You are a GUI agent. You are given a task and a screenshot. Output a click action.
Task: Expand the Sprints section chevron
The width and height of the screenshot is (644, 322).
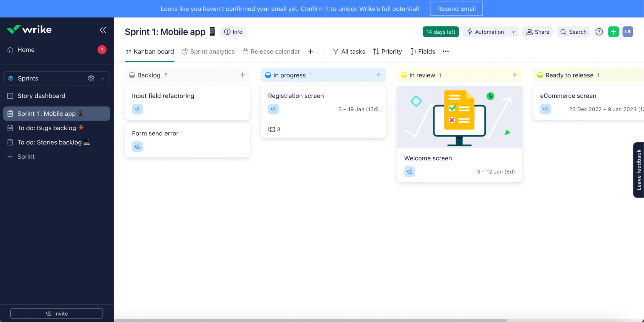pyautogui.click(x=102, y=78)
